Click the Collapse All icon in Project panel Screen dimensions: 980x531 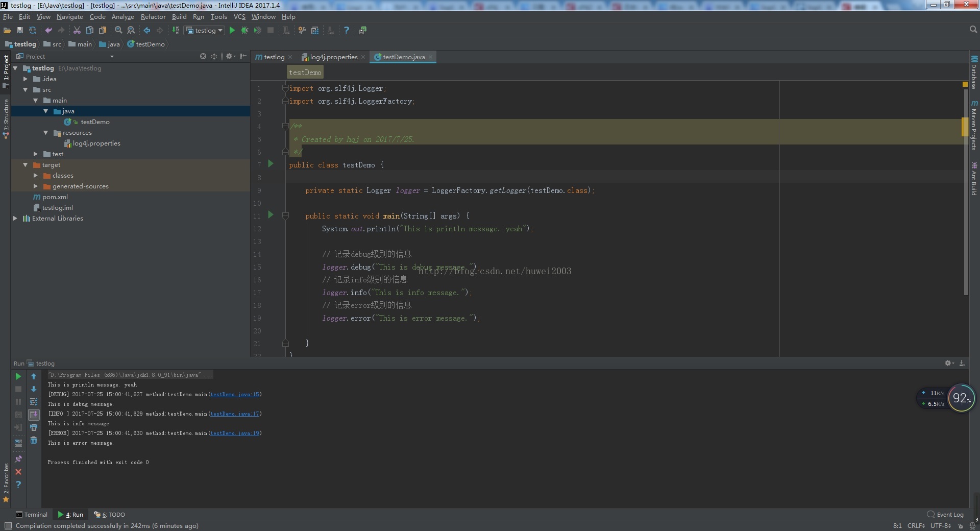[x=214, y=56]
